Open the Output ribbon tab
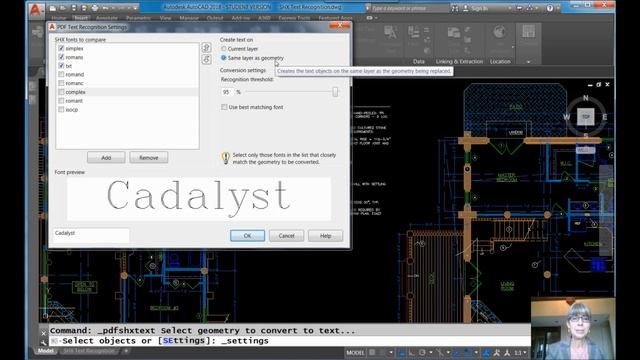The image size is (640, 360). tap(215, 18)
